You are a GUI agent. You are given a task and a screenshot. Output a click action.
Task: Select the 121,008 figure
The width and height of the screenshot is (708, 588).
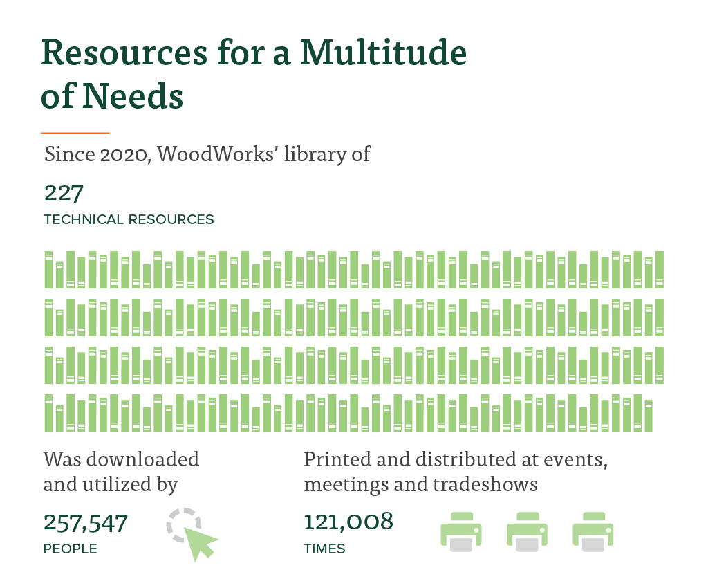348,522
